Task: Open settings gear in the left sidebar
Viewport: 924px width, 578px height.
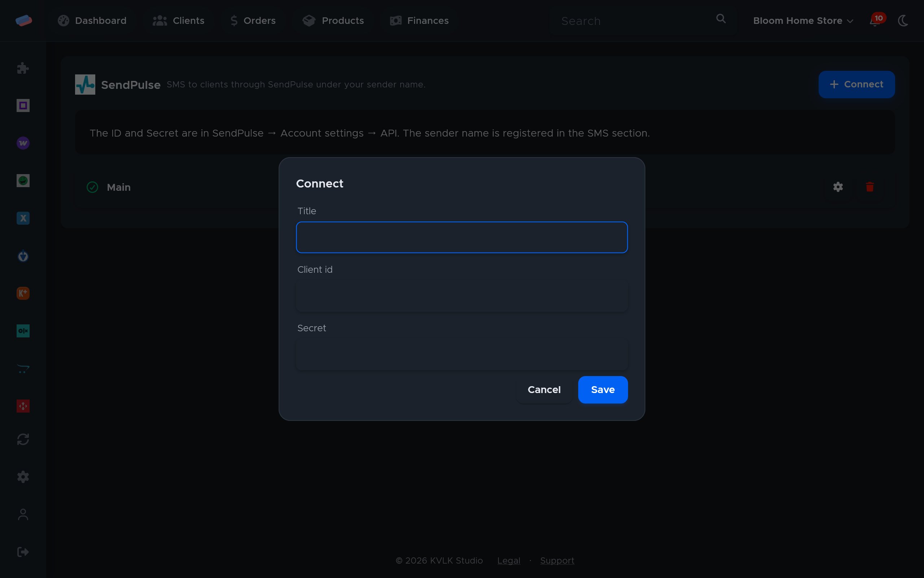Action: (x=23, y=477)
